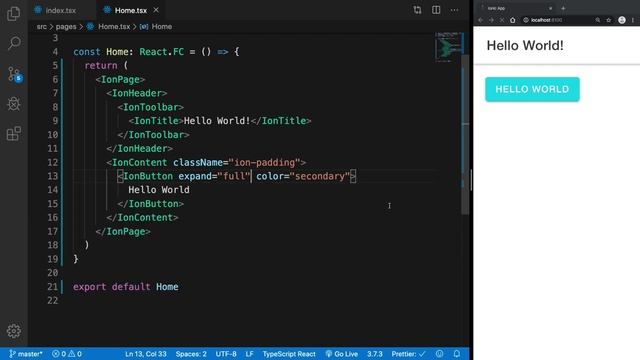Open the Extensions view
The width and height of the screenshot is (640, 360).
[x=13, y=133]
